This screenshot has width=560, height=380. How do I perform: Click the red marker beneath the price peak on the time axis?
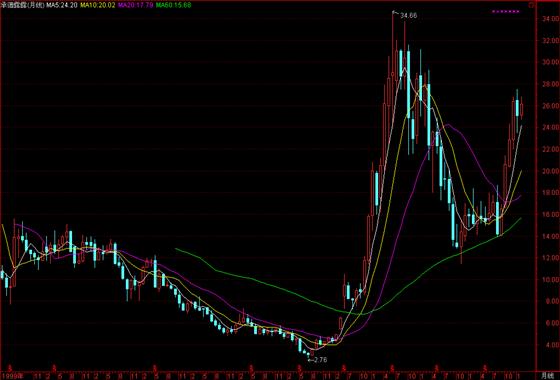(x=392, y=367)
